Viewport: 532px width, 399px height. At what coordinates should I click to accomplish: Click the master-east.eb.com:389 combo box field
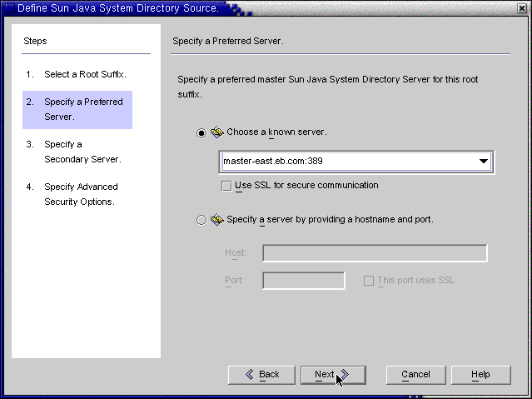356,162
